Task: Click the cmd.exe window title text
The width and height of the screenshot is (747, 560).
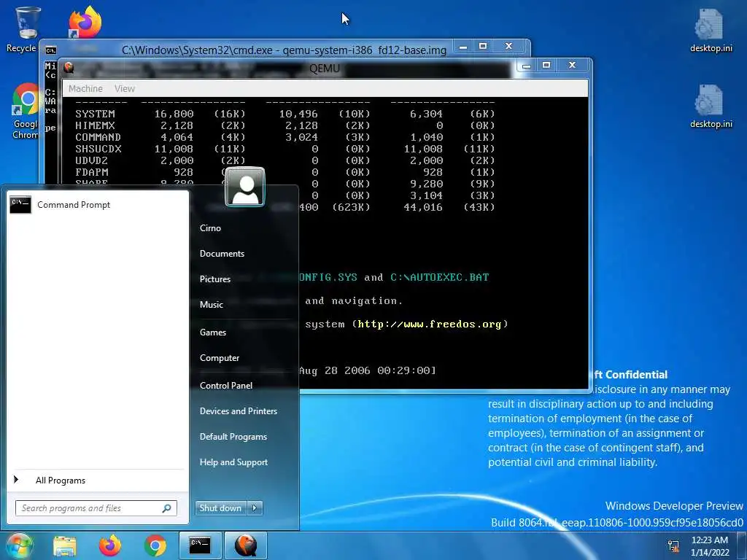Action: pyautogui.click(x=284, y=50)
